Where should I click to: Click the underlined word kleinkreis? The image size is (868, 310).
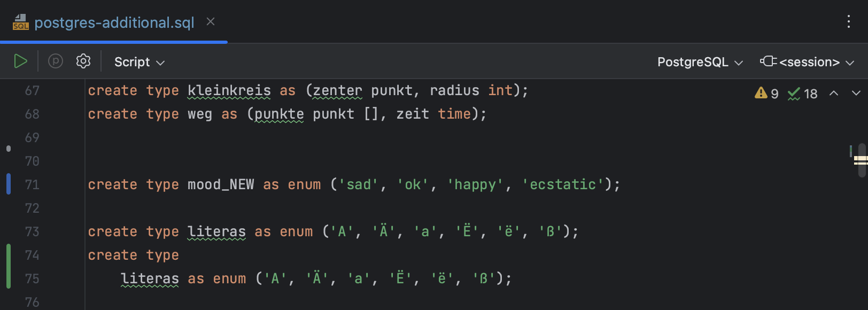coord(229,91)
